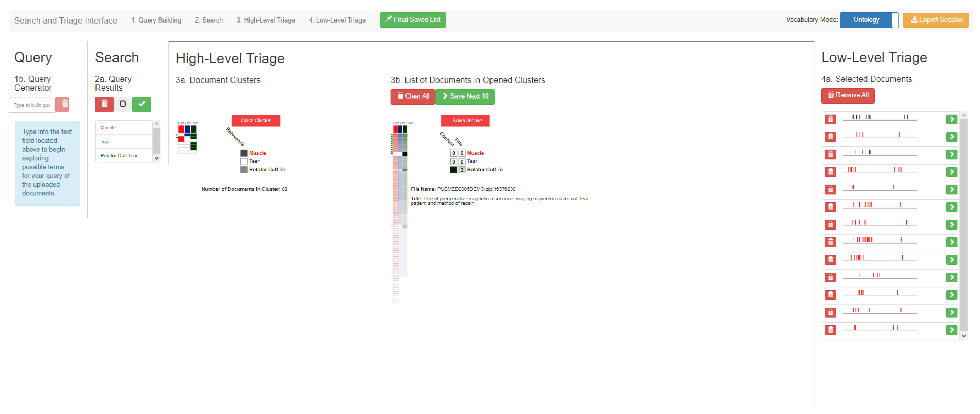
Task: Click the Export Session button
Action: [936, 20]
